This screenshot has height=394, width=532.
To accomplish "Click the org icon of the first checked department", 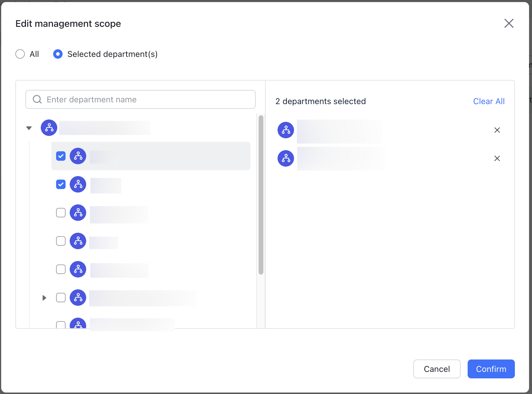I will [78, 156].
